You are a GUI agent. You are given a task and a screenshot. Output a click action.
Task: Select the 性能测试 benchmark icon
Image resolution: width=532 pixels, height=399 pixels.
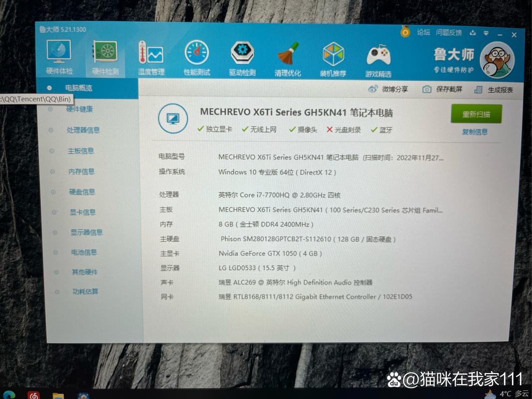(196, 56)
